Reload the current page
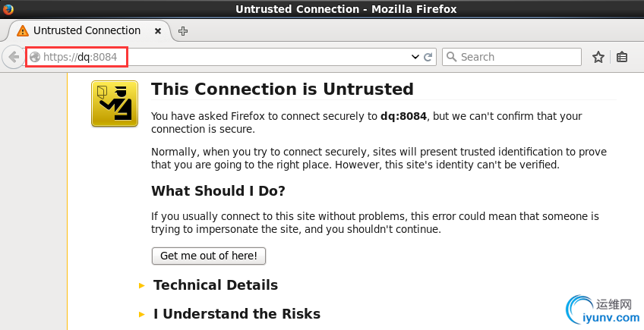The height and width of the screenshot is (330, 644). 428,57
